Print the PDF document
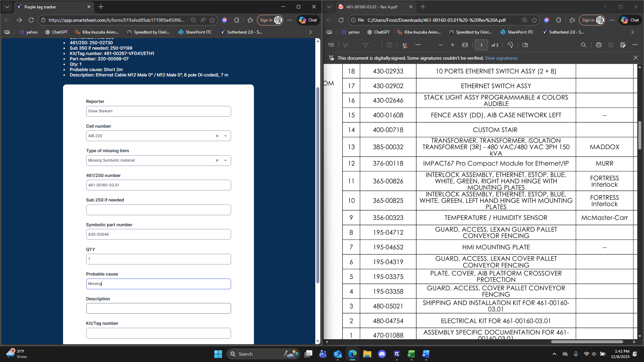644x362 pixels. [x=599, y=45]
